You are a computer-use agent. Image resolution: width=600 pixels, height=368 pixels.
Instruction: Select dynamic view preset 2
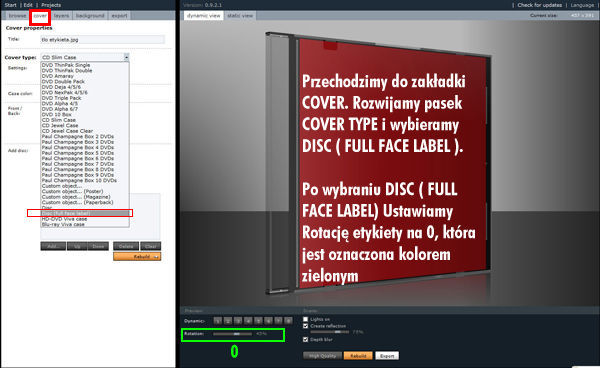pyautogui.click(x=228, y=321)
